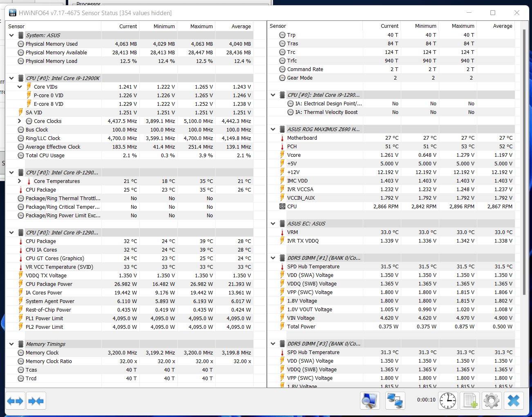Image resolution: width=532 pixels, height=417 pixels.
Task: Open remote monitoring via the monitor icon
Action: pos(370,401)
